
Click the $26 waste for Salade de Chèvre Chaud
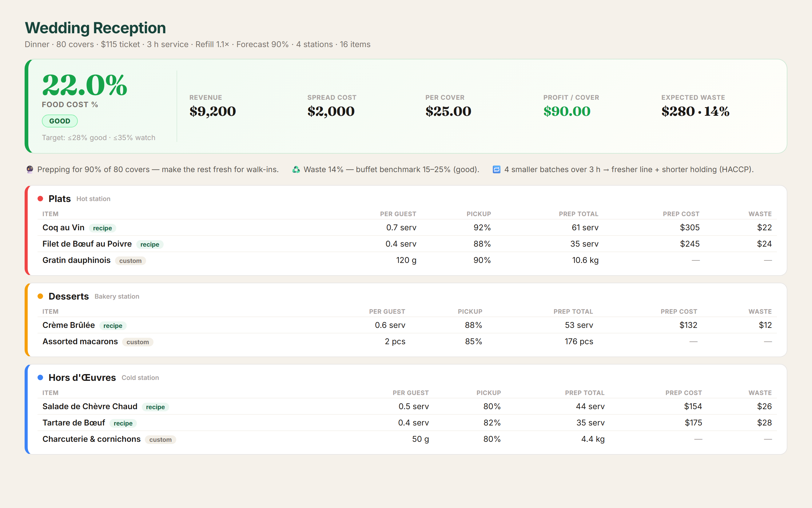pos(764,406)
